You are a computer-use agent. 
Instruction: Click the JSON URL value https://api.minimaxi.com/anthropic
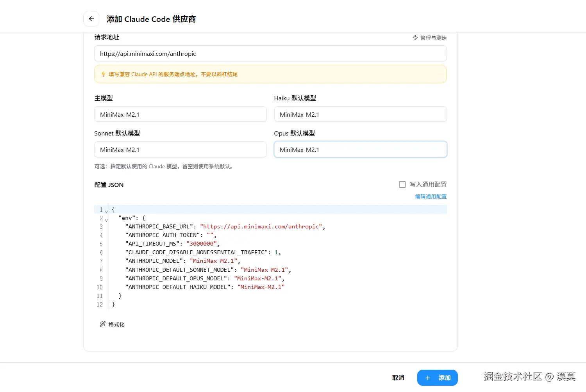tap(261, 226)
